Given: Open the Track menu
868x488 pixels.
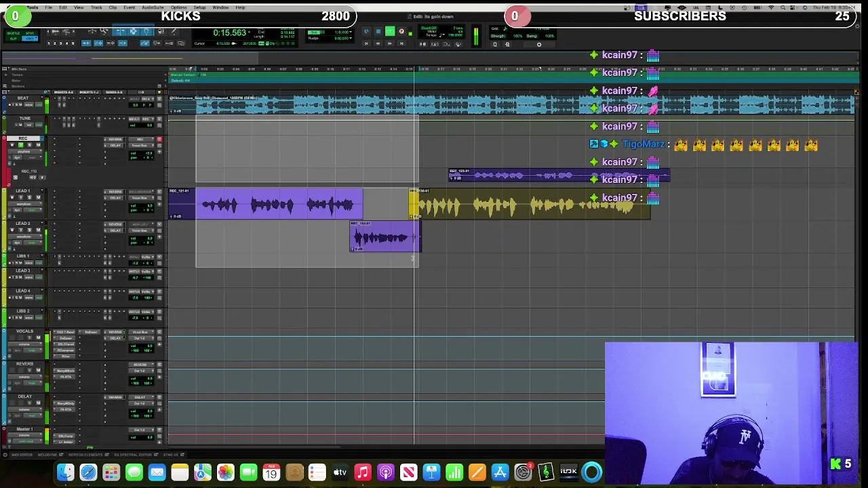Looking at the screenshot, I should tap(96, 7).
